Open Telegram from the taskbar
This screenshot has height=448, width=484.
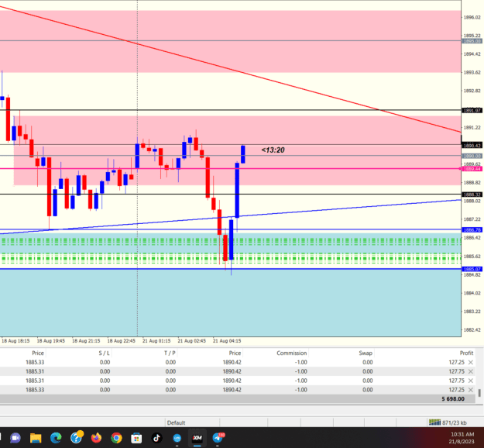[x=218, y=438]
